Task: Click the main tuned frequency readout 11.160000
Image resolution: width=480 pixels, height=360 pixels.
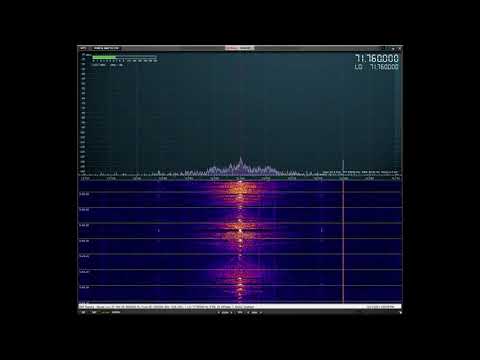Action: click(x=377, y=59)
